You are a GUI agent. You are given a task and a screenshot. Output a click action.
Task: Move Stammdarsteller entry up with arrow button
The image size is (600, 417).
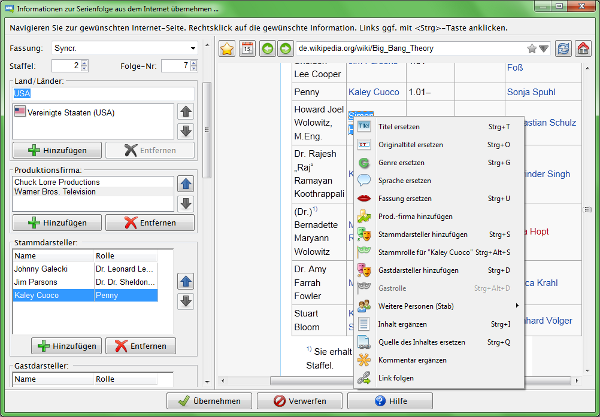tap(185, 281)
